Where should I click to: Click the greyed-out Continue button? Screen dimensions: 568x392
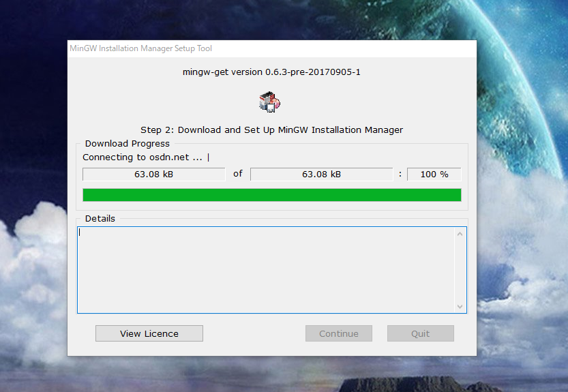339,333
